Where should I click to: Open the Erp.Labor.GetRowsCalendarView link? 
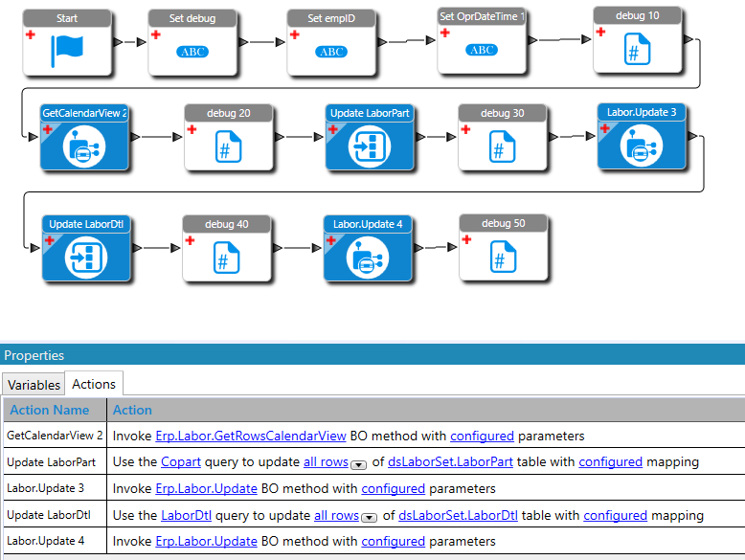tap(250, 436)
